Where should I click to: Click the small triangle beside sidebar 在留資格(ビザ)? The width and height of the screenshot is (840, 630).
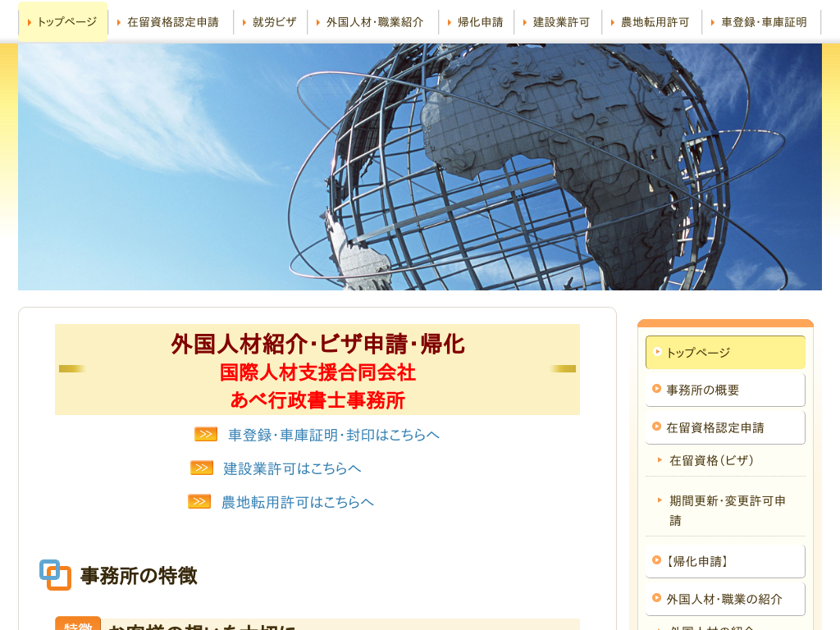coord(660,459)
